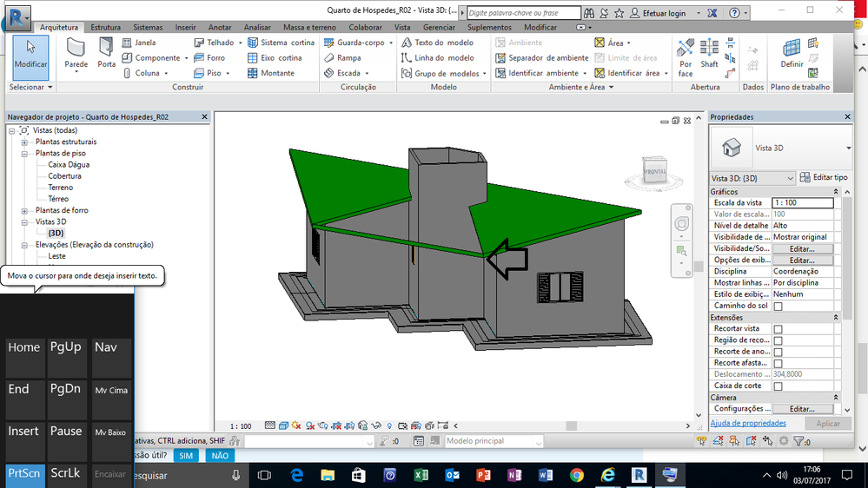Image resolution: width=868 pixels, height=488 pixels.
Task: Click Editar for Opções de exibição
Action: (802, 260)
